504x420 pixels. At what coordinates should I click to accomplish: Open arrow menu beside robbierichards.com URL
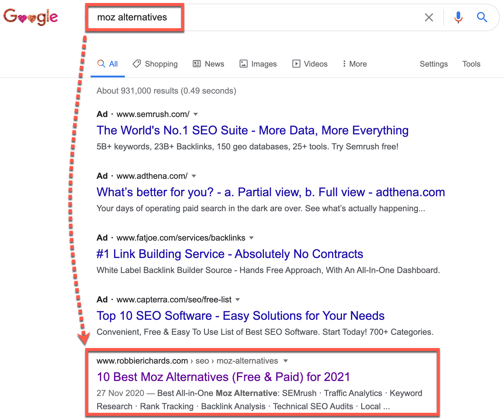(x=286, y=361)
